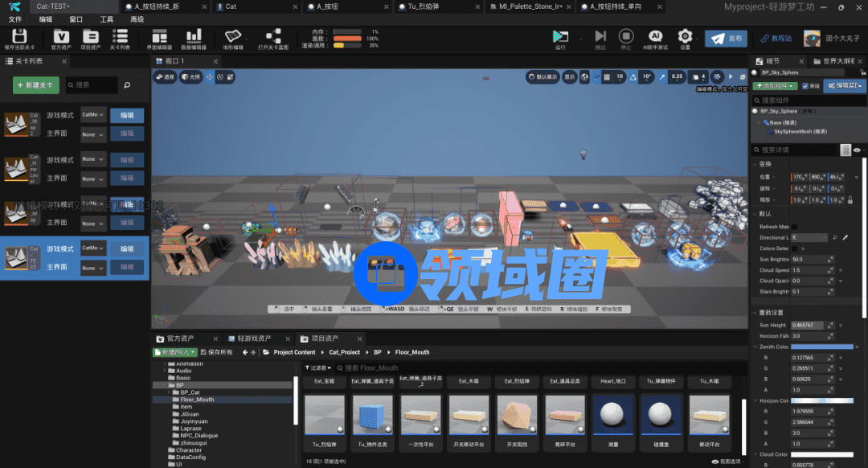Click the 新建关卡 button
868x468 pixels.
[36, 85]
